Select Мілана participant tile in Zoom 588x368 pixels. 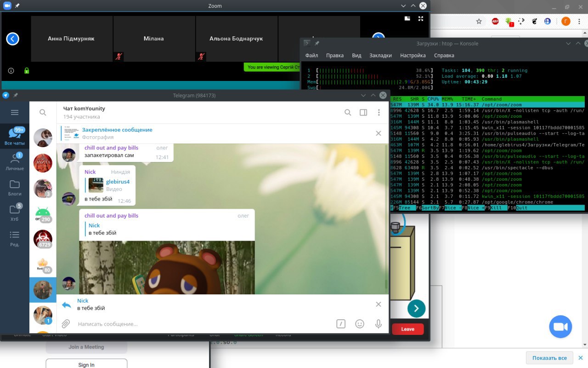click(154, 39)
